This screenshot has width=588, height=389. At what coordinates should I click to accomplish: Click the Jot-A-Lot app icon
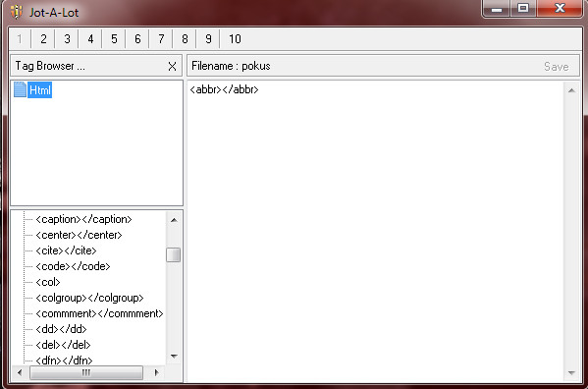pos(17,12)
